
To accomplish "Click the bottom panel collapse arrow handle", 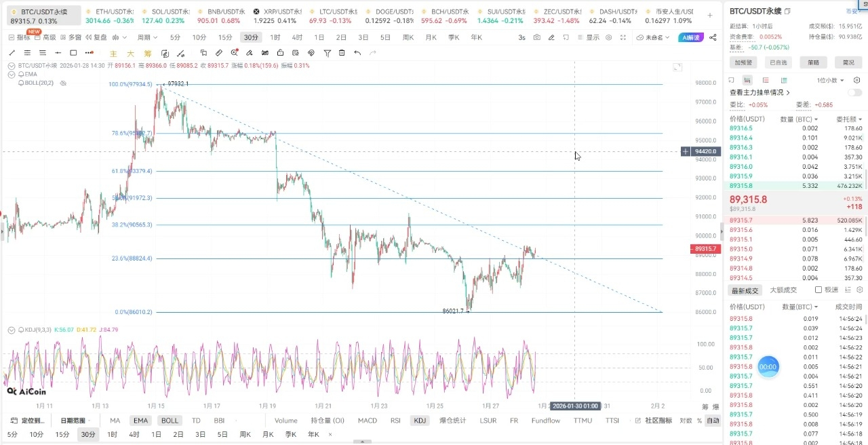I will tap(362, 442).
